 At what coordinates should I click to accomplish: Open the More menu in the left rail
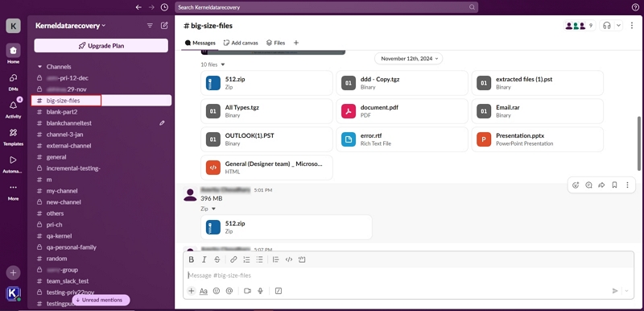click(x=13, y=191)
